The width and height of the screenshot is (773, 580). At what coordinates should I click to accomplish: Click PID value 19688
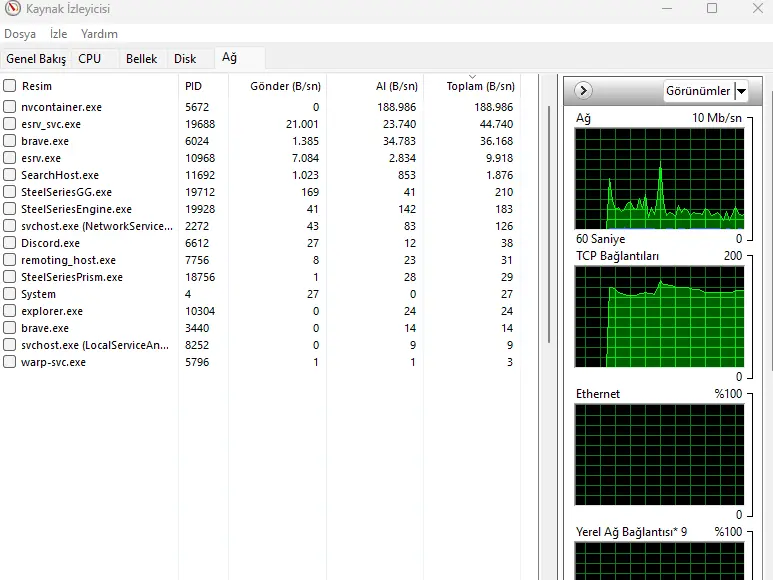(200, 124)
